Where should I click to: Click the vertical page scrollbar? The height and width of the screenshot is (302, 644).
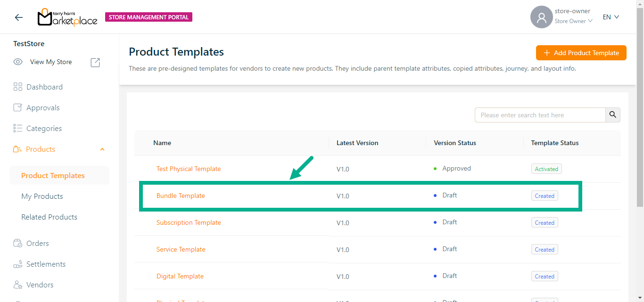coord(640,118)
